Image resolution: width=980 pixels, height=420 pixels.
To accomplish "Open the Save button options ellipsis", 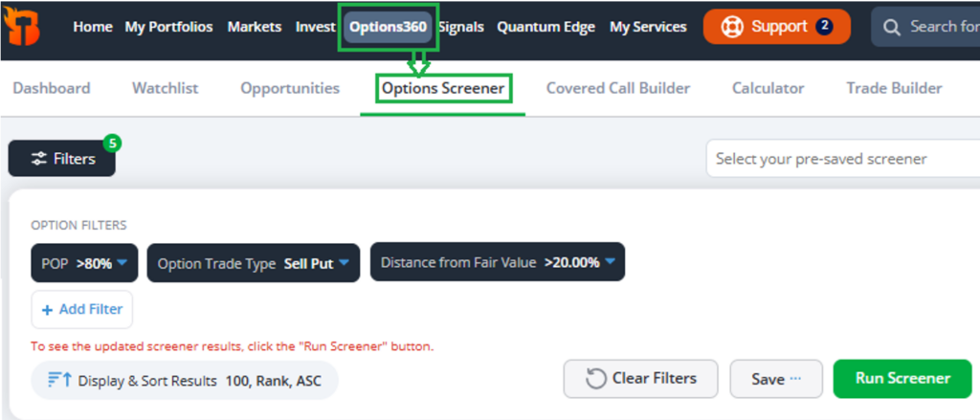I will point(795,379).
